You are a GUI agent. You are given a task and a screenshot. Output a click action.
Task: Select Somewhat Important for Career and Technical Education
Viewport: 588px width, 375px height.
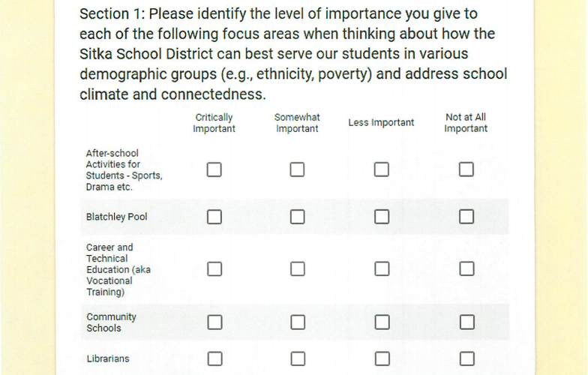(298, 268)
